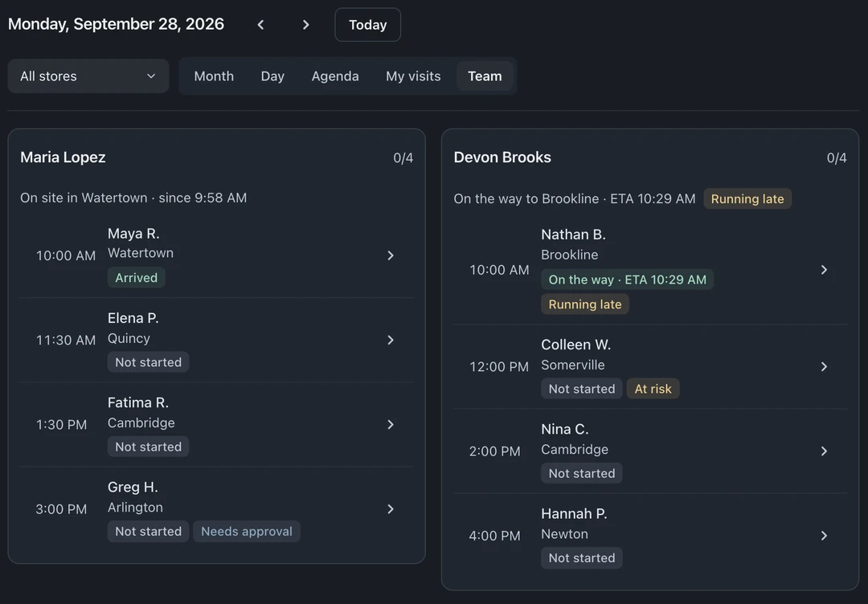Select the Elena P. name

(133, 319)
